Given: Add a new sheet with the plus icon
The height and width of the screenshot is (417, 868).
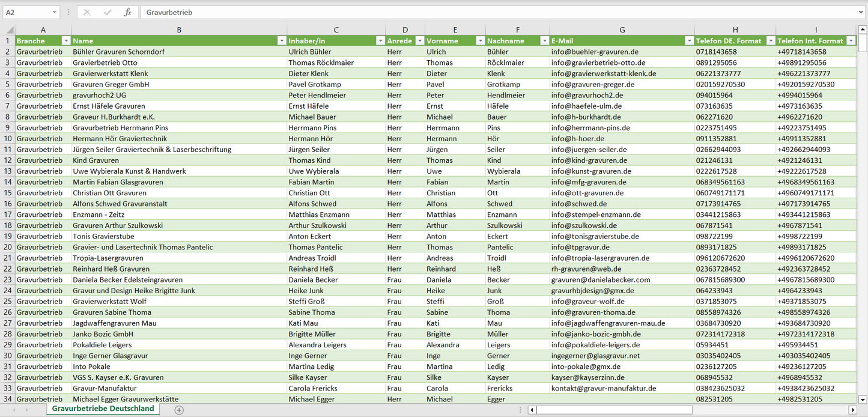Looking at the screenshot, I should click(179, 410).
